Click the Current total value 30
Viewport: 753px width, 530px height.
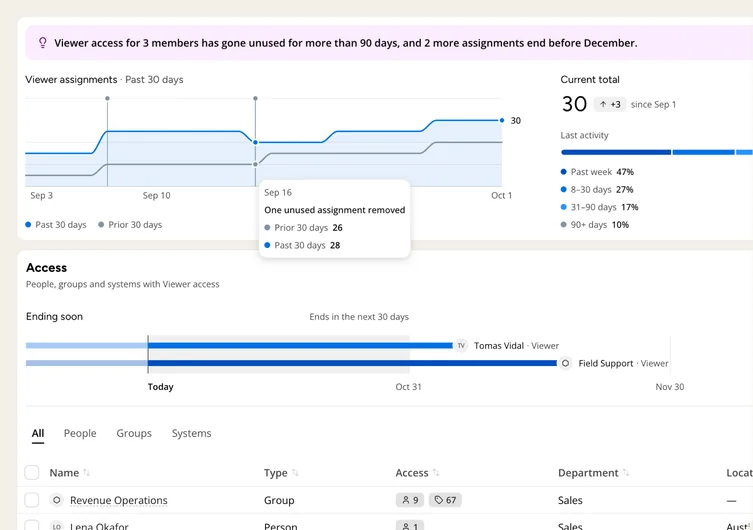[x=574, y=104]
